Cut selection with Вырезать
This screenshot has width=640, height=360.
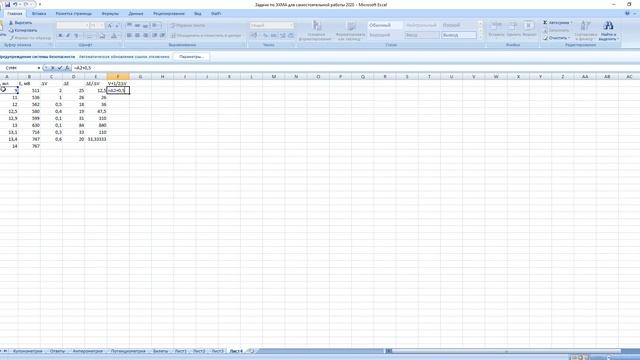tap(20, 23)
